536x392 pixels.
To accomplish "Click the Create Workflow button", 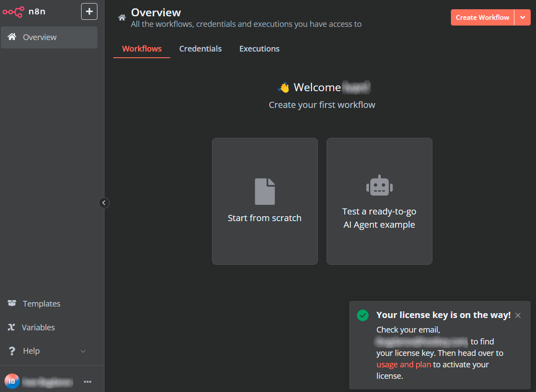I will click(482, 18).
